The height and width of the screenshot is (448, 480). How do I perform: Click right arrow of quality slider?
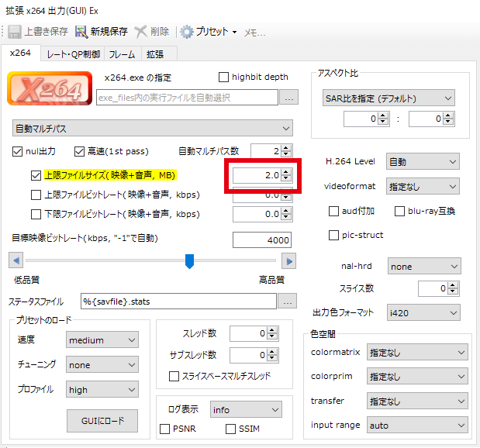pyautogui.click(x=288, y=261)
